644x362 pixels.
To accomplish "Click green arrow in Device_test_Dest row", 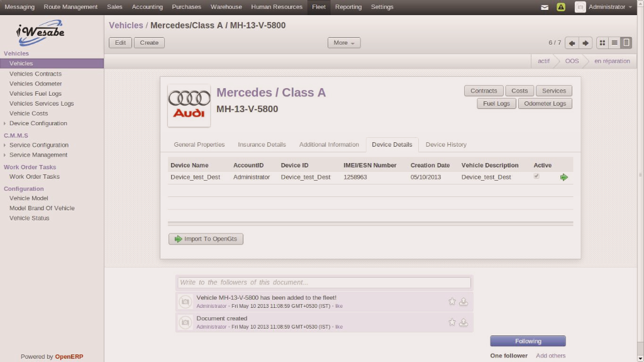I will pyautogui.click(x=563, y=178).
